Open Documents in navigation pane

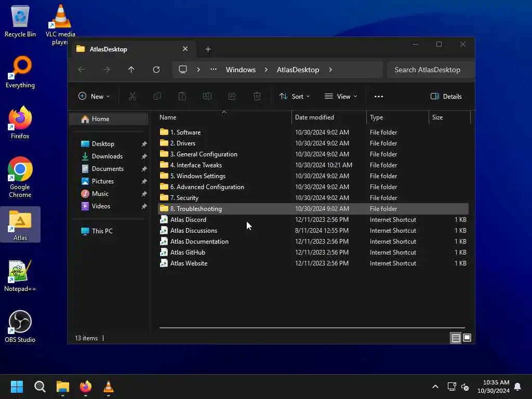(109, 169)
